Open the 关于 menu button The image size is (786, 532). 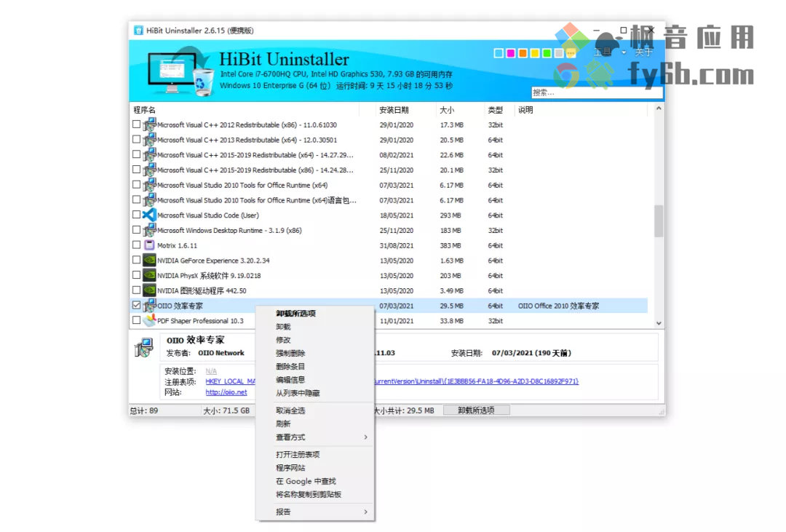pyautogui.click(x=643, y=52)
